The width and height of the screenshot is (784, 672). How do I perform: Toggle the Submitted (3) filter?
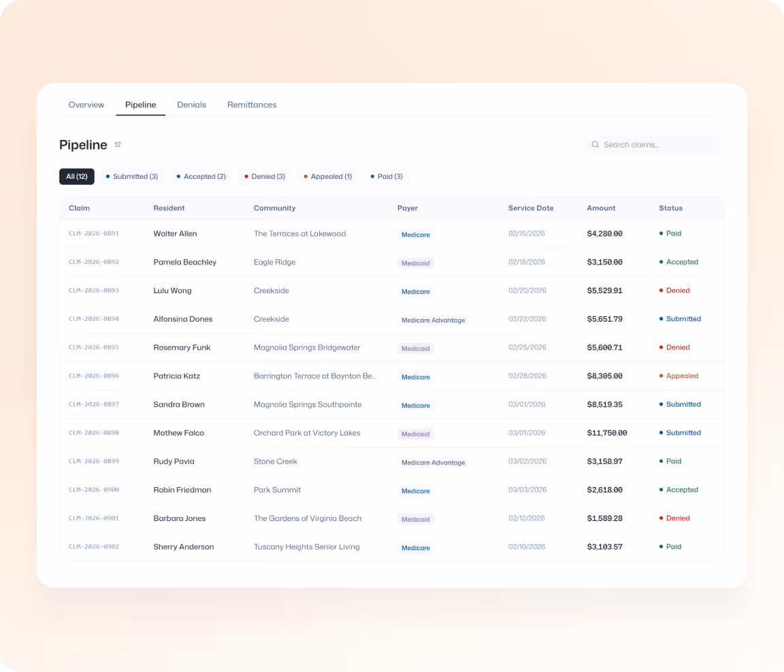[131, 176]
